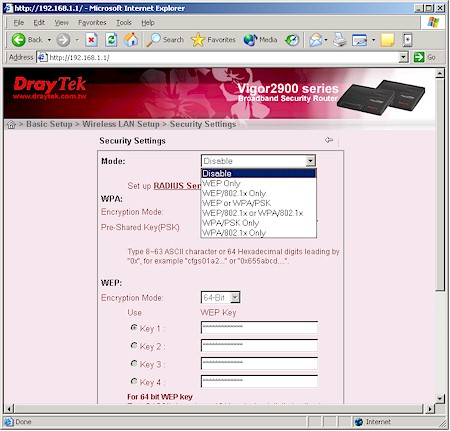
Task: Click the RADIUS Server link
Action: point(177,186)
